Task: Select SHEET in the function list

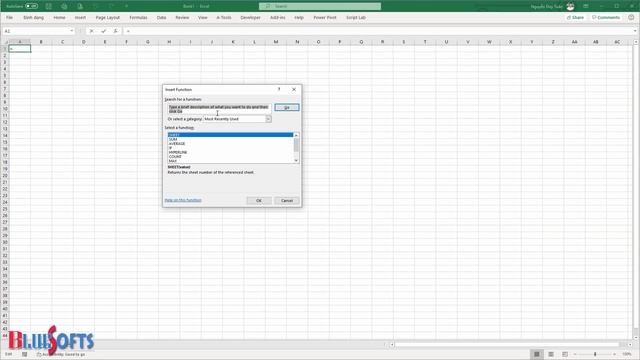Action: [231, 135]
